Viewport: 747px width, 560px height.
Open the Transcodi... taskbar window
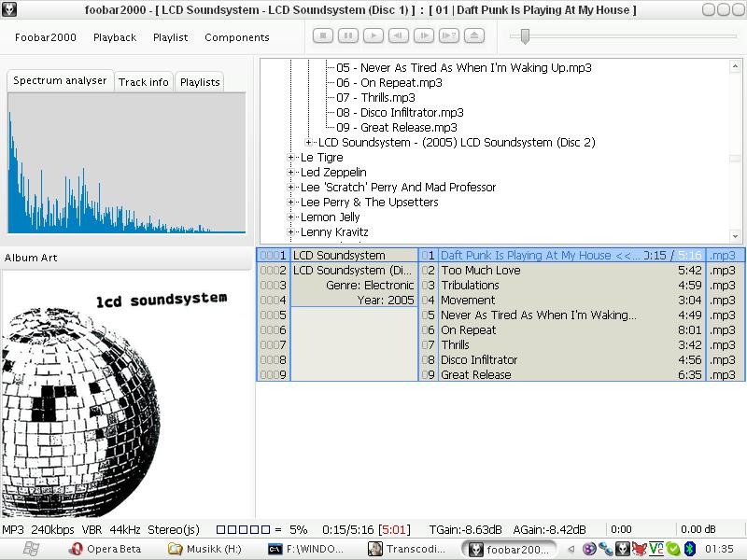tap(406, 549)
